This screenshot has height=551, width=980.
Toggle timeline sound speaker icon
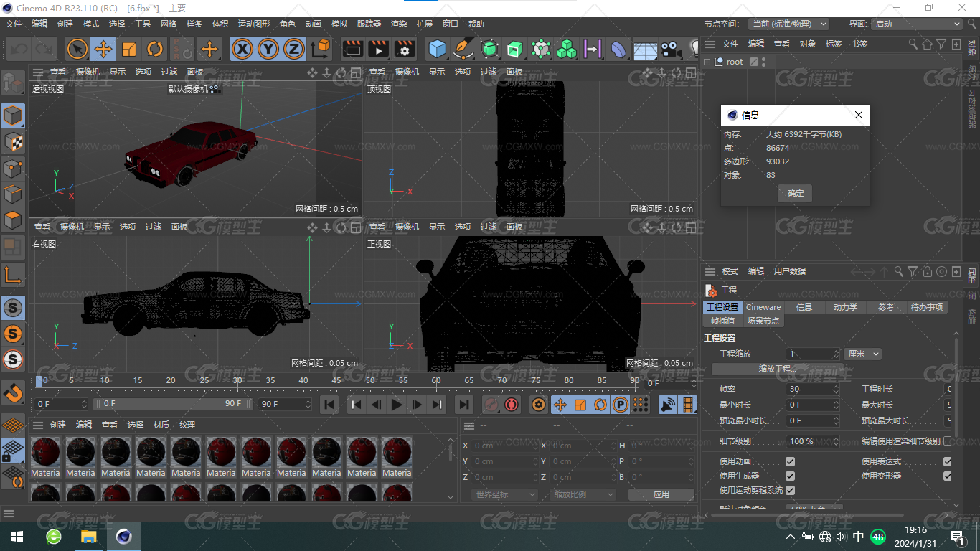(668, 405)
